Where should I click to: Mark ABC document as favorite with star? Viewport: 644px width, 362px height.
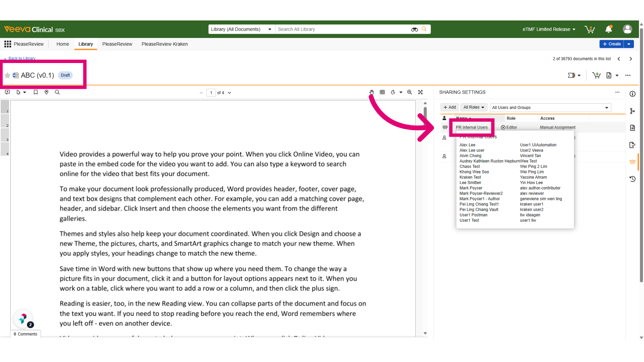tap(7, 75)
